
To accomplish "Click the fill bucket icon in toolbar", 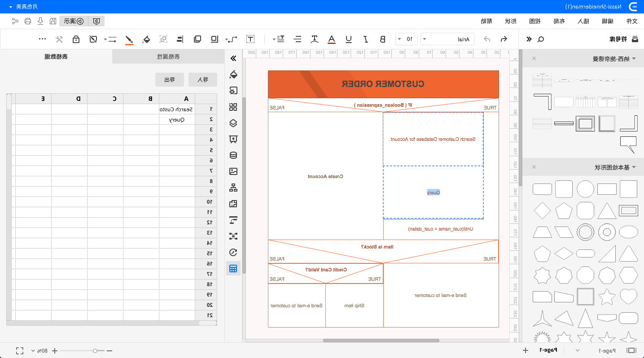I will coord(146,39).
